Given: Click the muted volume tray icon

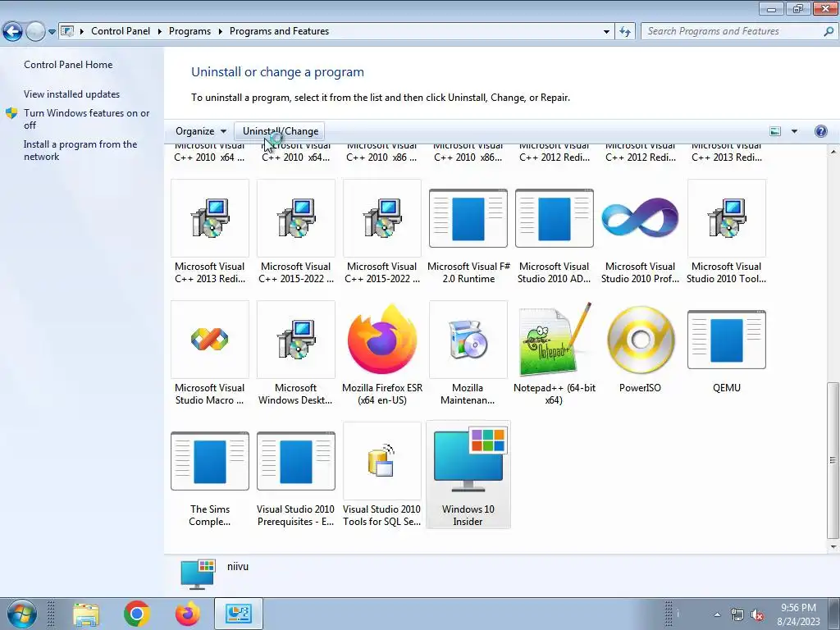Looking at the screenshot, I should click(x=757, y=614).
